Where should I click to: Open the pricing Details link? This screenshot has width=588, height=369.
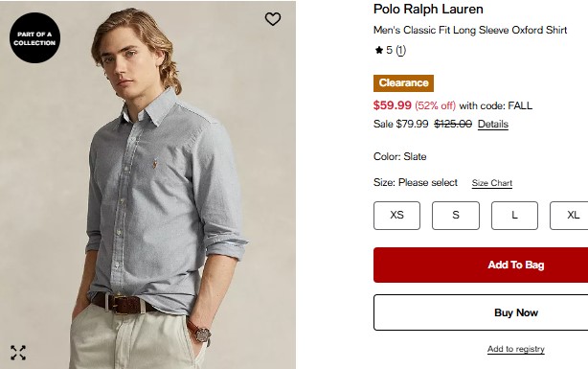pos(493,125)
